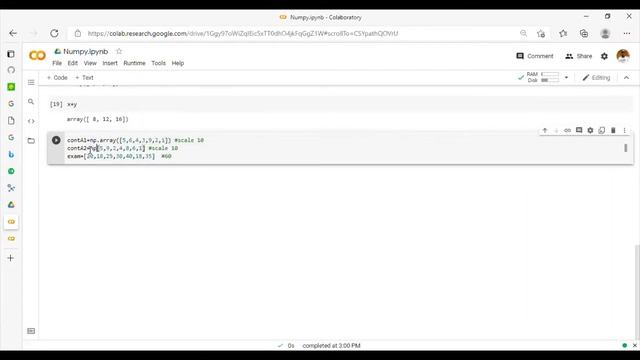640x360 pixels.
Task: Open the Edge sidebar tabs icon
Action: point(11,54)
